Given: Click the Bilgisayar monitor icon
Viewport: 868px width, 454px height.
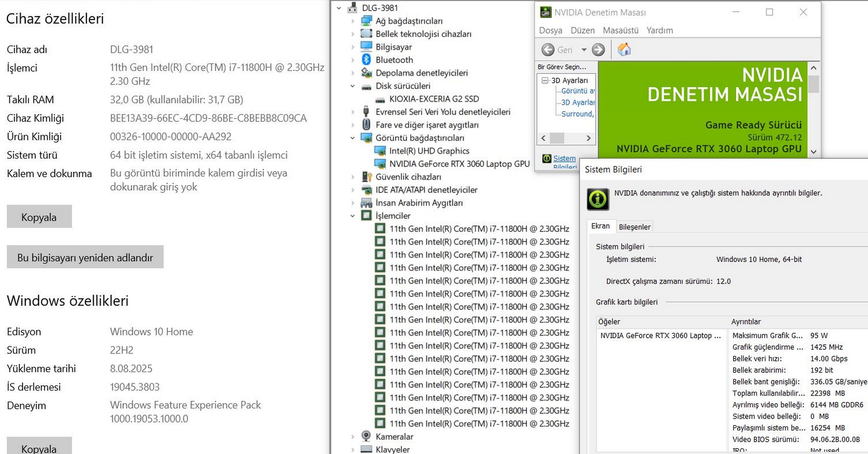Looking at the screenshot, I should pyautogui.click(x=366, y=46).
